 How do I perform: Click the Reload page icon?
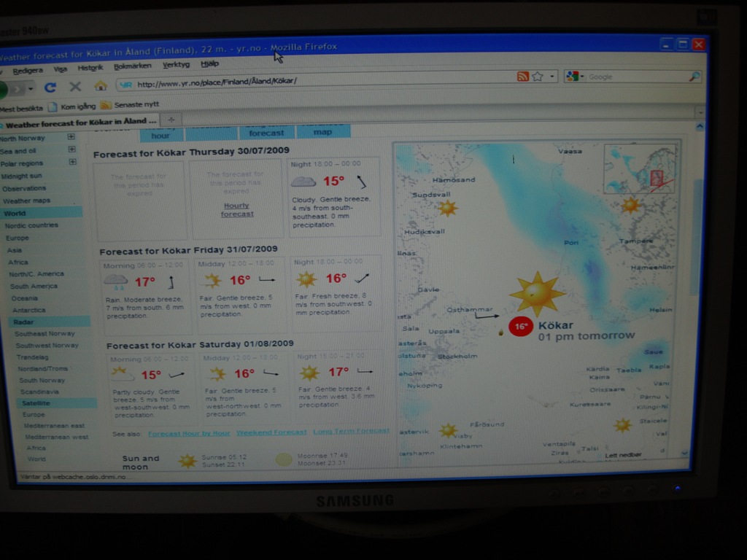click(50, 87)
